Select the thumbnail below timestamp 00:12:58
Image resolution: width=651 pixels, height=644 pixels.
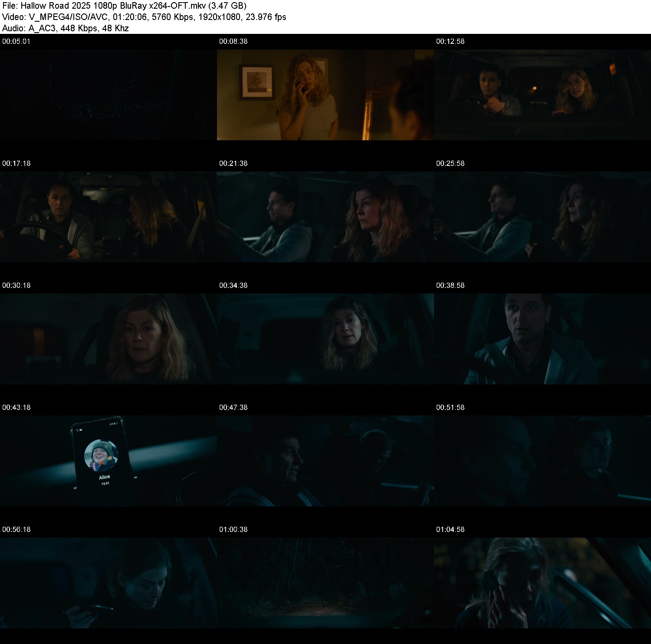(542, 95)
